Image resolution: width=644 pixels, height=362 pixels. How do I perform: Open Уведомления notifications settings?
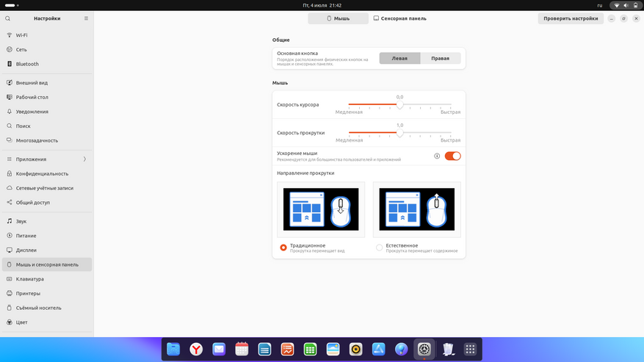click(x=47, y=112)
